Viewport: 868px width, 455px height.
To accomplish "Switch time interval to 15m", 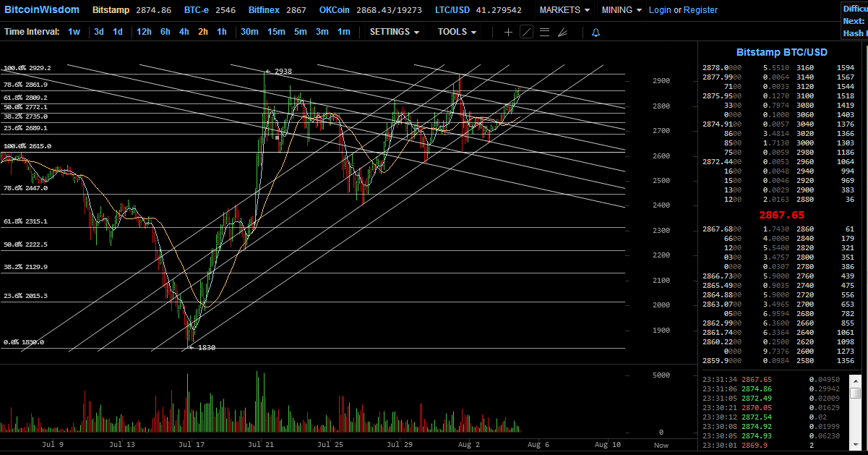I will point(276,32).
